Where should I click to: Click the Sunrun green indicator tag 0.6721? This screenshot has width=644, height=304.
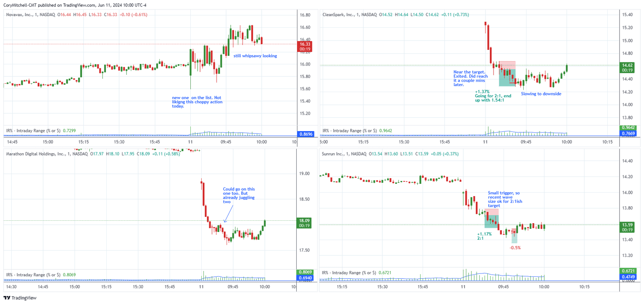coord(627,271)
